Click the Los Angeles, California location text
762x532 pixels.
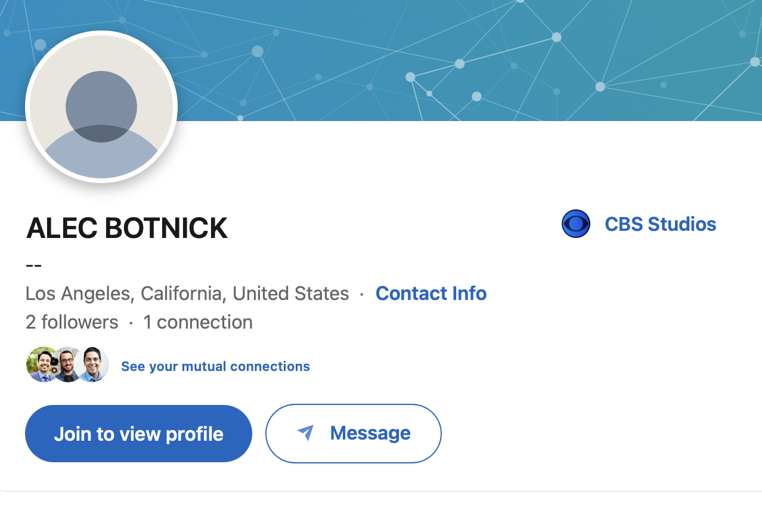[x=187, y=293]
